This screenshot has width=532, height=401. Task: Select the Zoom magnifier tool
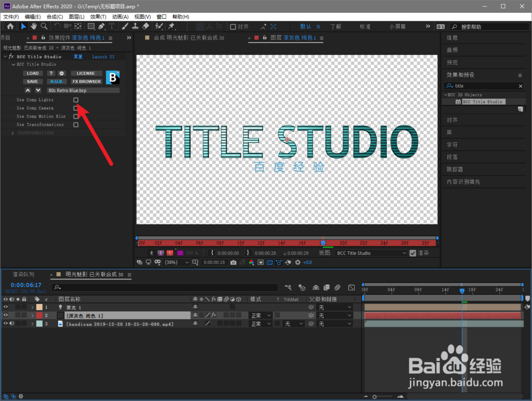[44, 26]
